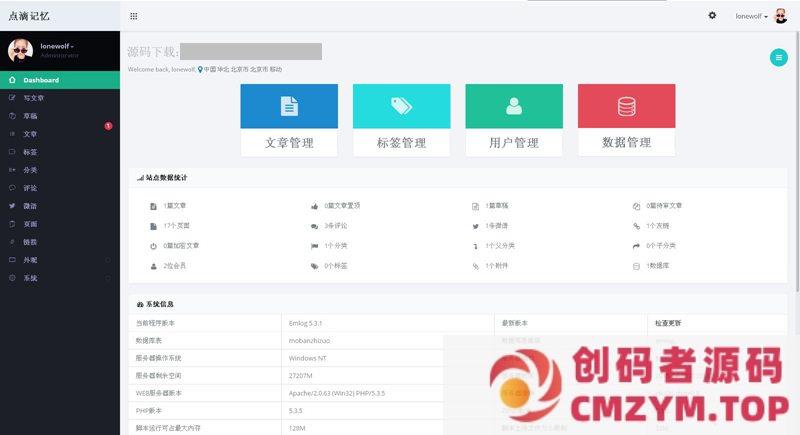Open 草稿 from the sidebar

tap(30, 116)
